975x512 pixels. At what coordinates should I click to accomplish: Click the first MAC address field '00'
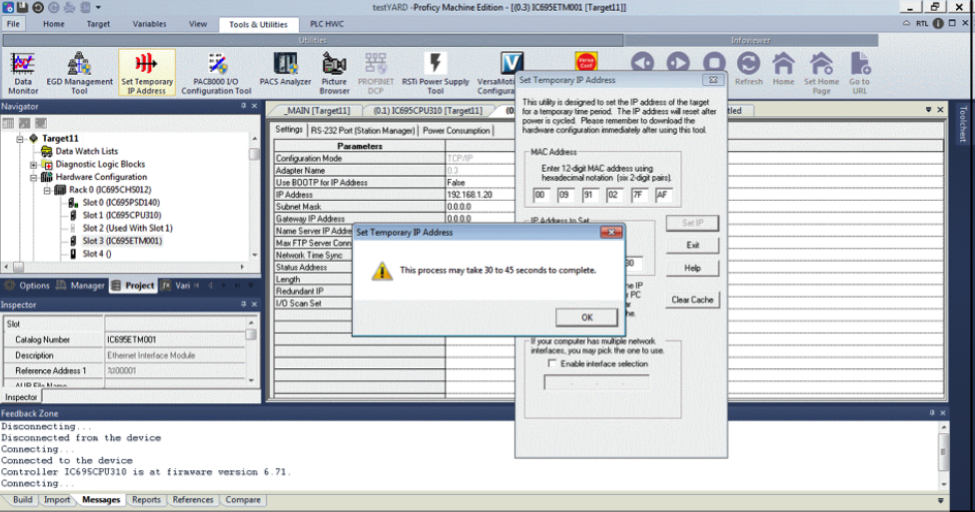(x=542, y=195)
